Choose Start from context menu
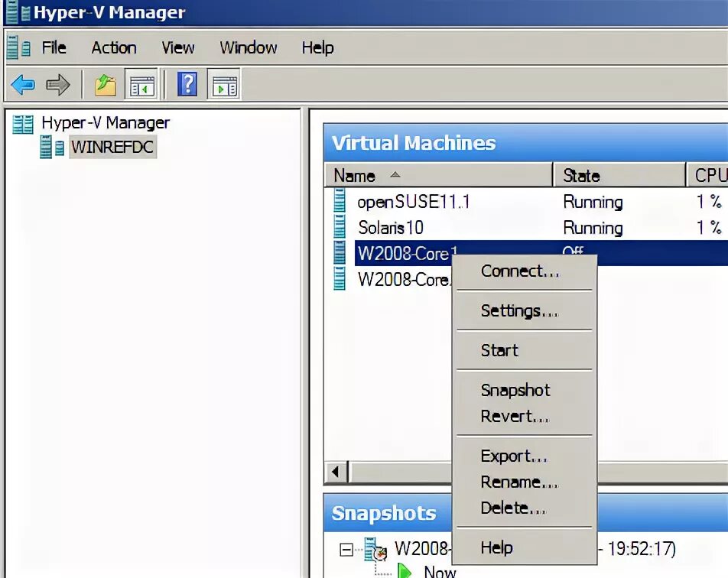This screenshot has height=578, width=728. [524, 350]
